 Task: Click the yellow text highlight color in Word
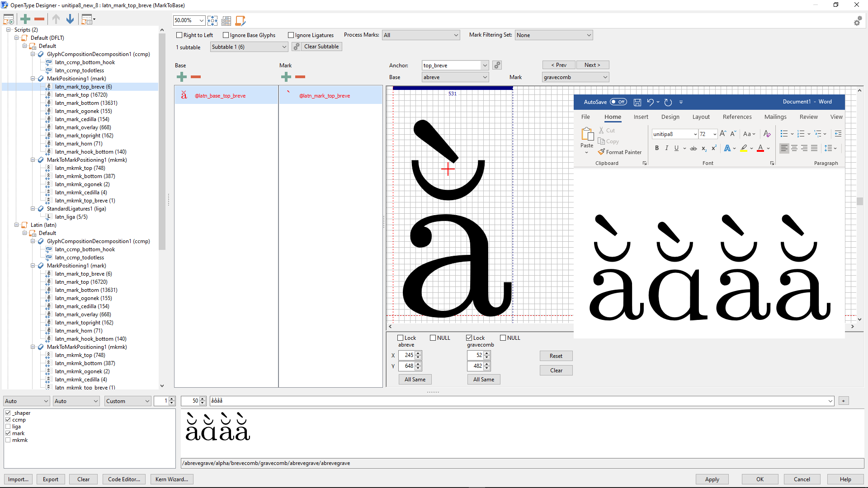click(744, 148)
